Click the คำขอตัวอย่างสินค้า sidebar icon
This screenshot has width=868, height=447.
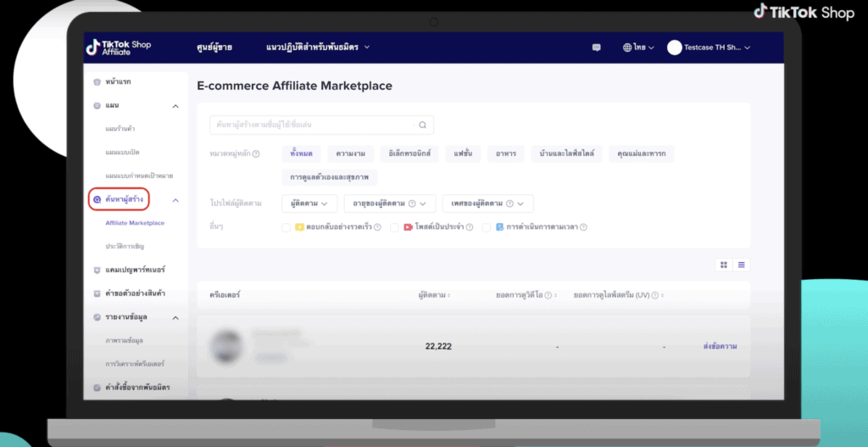[x=97, y=293]
